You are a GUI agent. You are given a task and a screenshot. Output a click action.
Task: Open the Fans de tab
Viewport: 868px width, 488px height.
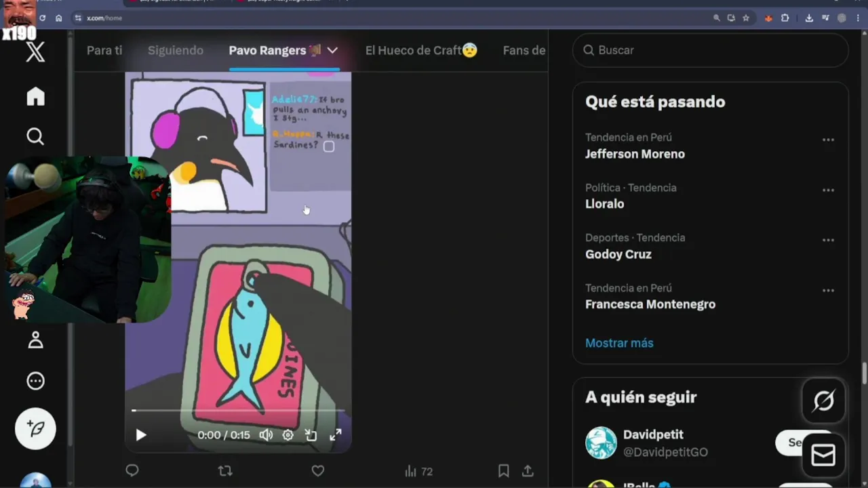(524, 50)
